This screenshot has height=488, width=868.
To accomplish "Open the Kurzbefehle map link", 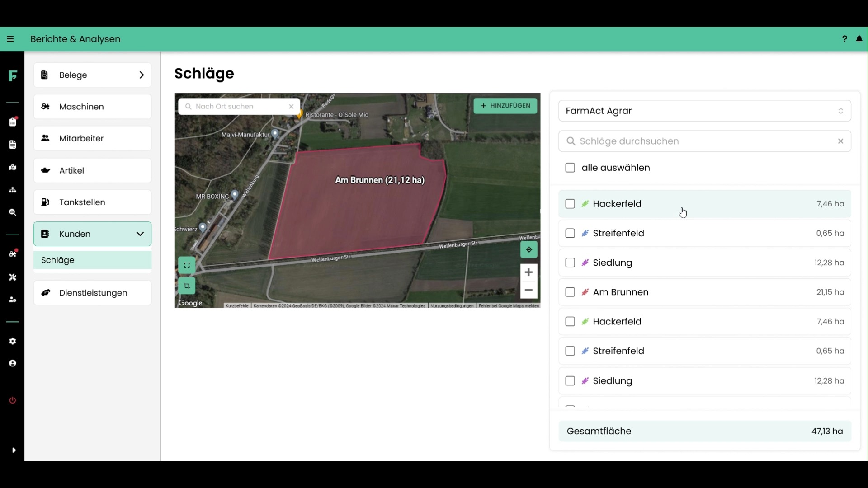I will click(237, 306).
